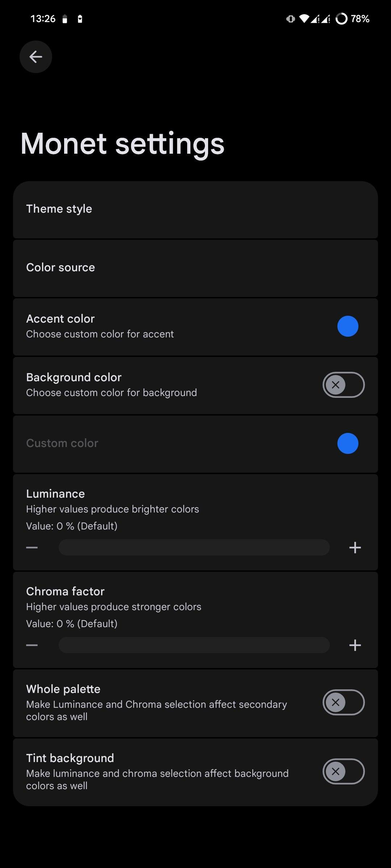Click the Luminance minus icon

(x=32, y=548)
